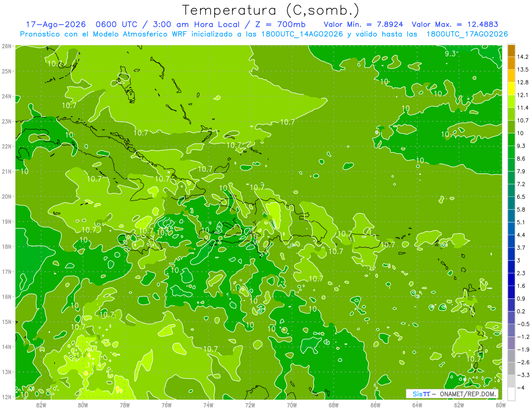Click colorbar value 4.4
The height and width of the screenshot is (411, 532).
coord(521,235)
